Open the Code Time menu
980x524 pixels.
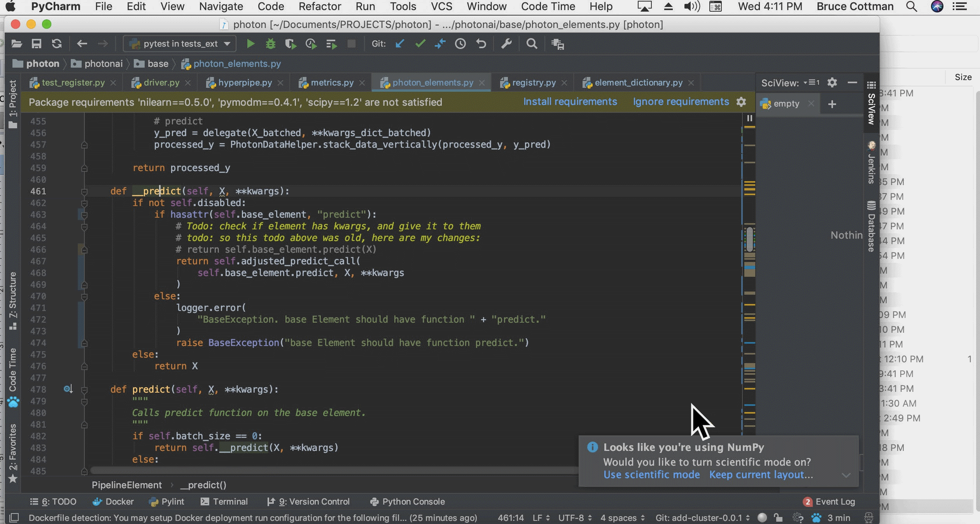click(x=548, y=7)
